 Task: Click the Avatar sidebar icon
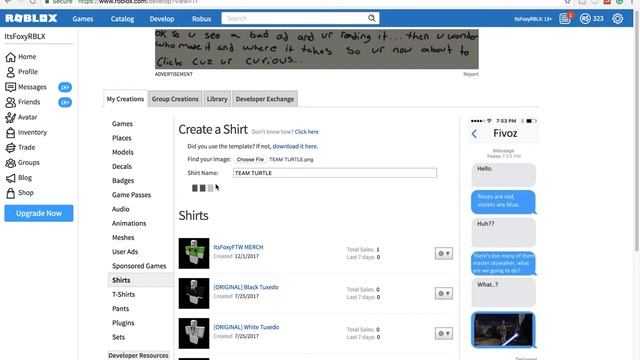click(11, 117)
